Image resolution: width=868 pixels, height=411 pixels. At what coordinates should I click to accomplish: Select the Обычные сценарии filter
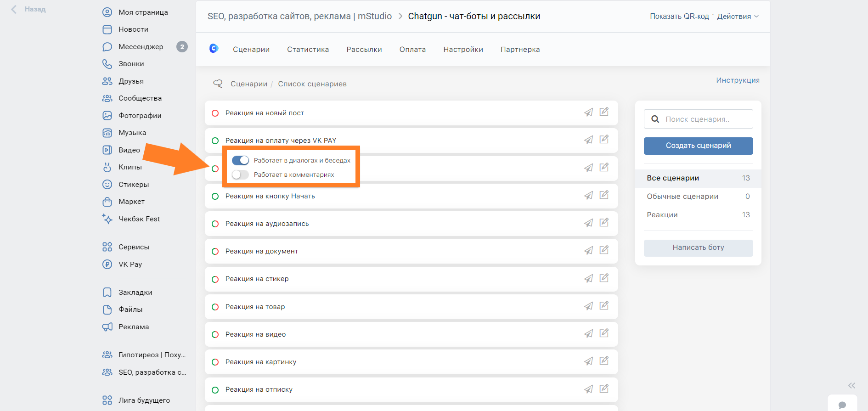[x=698, y=197]
